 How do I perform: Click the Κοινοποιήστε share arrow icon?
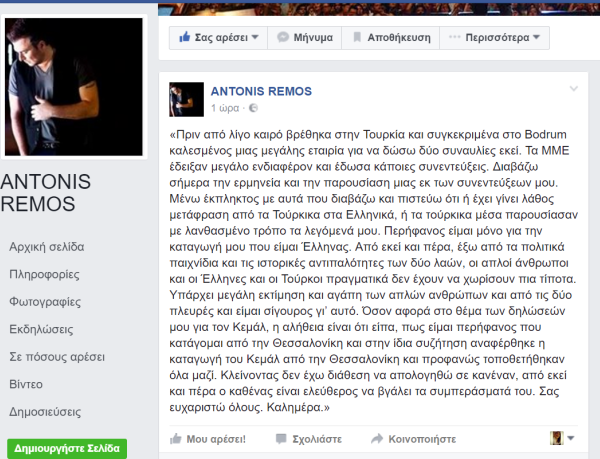[377, 438]
